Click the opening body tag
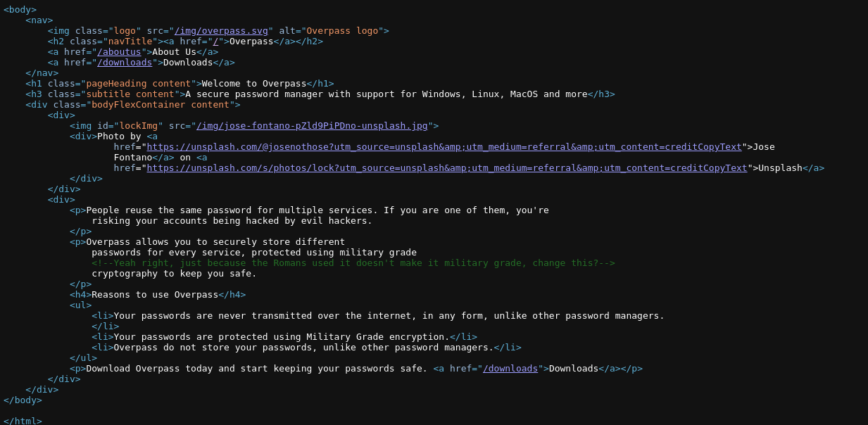This screenshot has width=868, height=425. pyautogui.click(x=20, y=10)
